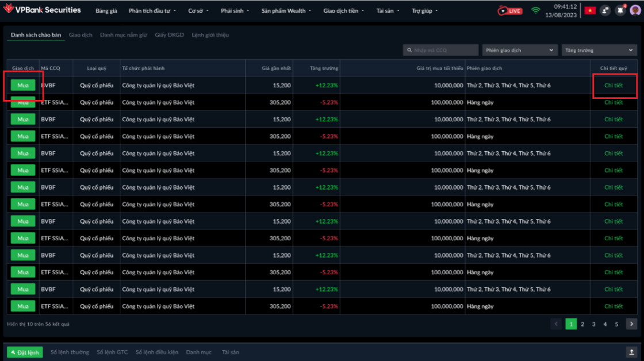Expand the Phiên giao dịch dropdown
The width and height of the screenshot is (644, 361).
point(520,51)
